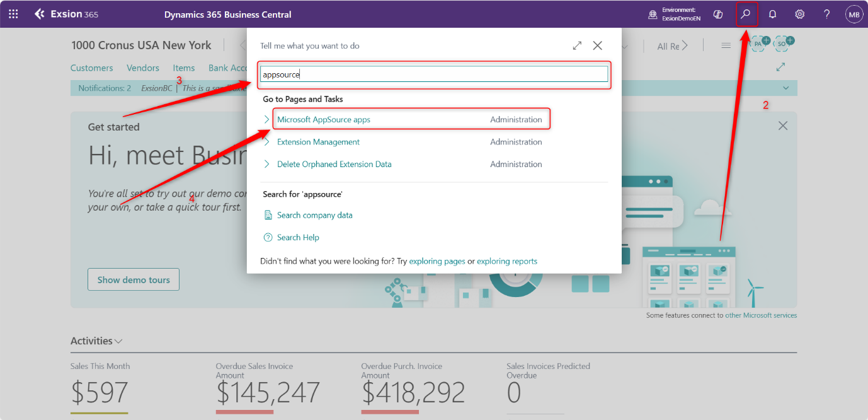Open the Help question mark
The width and height of the screenshot is (868, 420).
(827, 14)
